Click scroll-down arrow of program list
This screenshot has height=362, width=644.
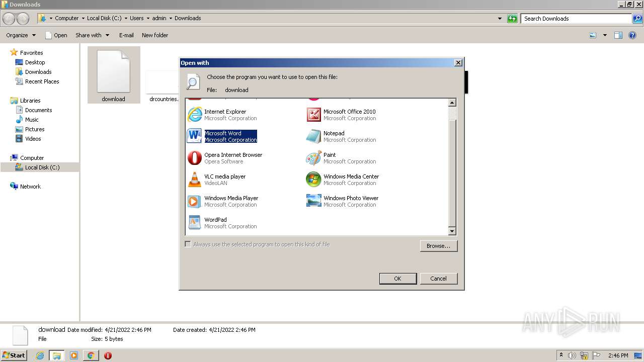point(452,231)
